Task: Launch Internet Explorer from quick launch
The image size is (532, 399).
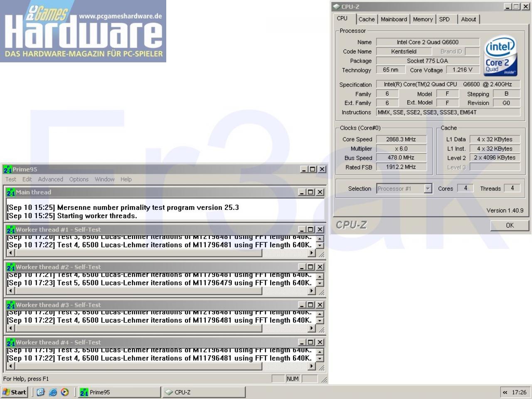Action: [x=53, y=392]
